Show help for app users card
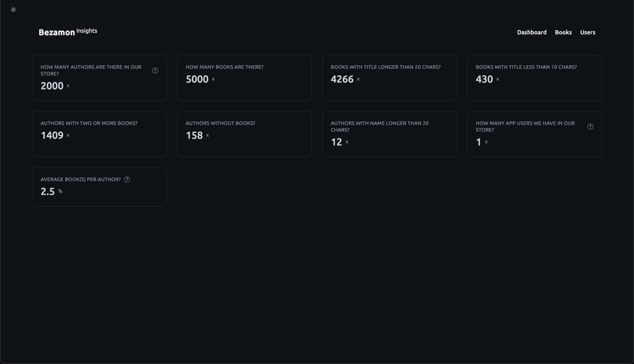The width and height of the screenshot is (634, 364). 590,127
